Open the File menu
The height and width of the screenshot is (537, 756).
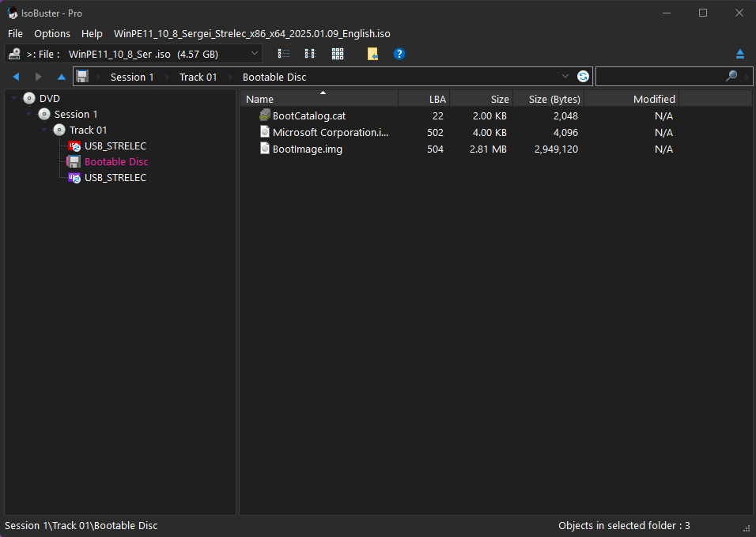15,34
